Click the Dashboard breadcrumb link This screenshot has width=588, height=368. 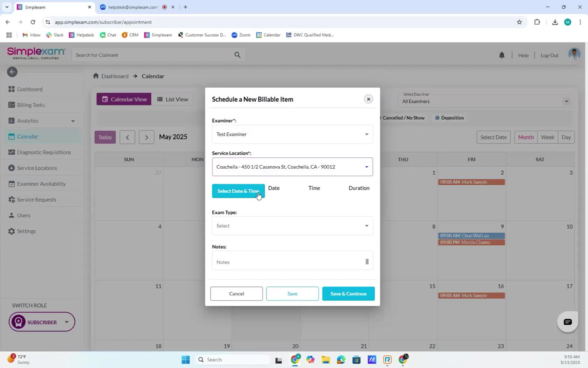click(115, 76)
